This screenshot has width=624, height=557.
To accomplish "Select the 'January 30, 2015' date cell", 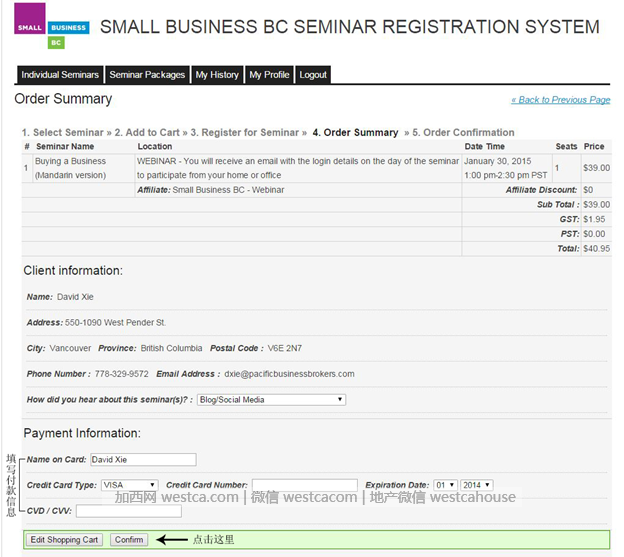I will coord(506,168).
